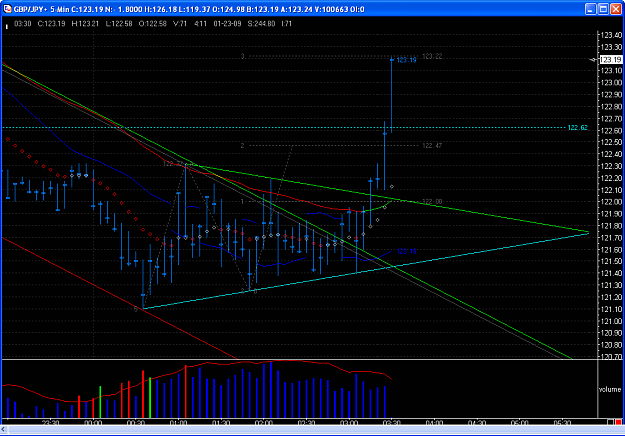Click the 01-23-09 date label
Screen dimensions: 625x436
click(227, 24)
